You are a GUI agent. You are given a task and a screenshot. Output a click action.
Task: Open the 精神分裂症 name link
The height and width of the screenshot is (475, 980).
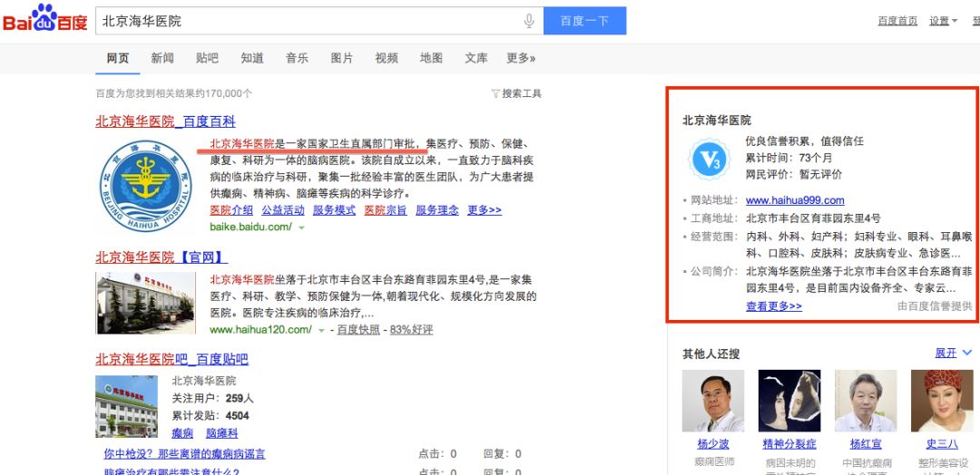(x=789, y=444)
